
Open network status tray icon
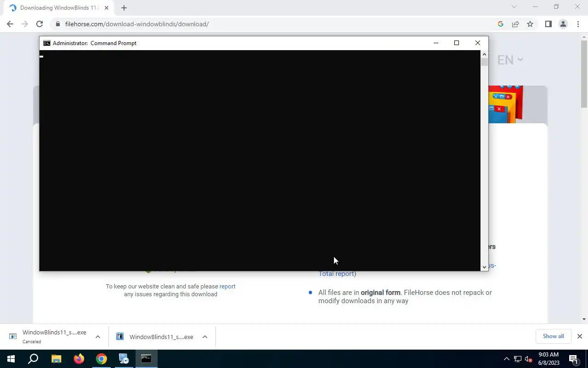click(x=518, y=359)
